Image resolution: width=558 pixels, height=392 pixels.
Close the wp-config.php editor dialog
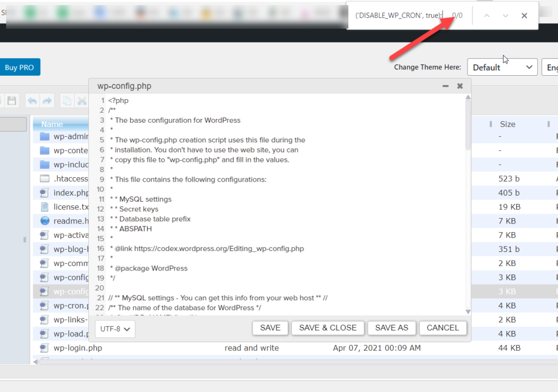pos(460,86)
